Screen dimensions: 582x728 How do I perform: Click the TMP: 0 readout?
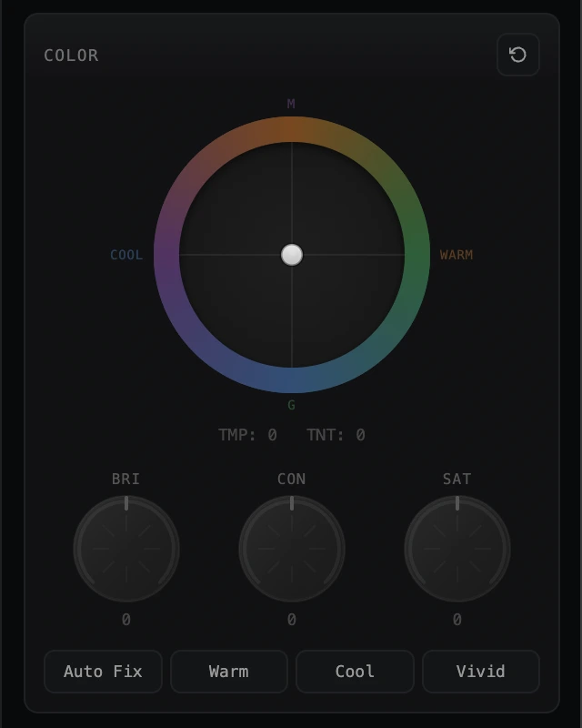[248, 435]
